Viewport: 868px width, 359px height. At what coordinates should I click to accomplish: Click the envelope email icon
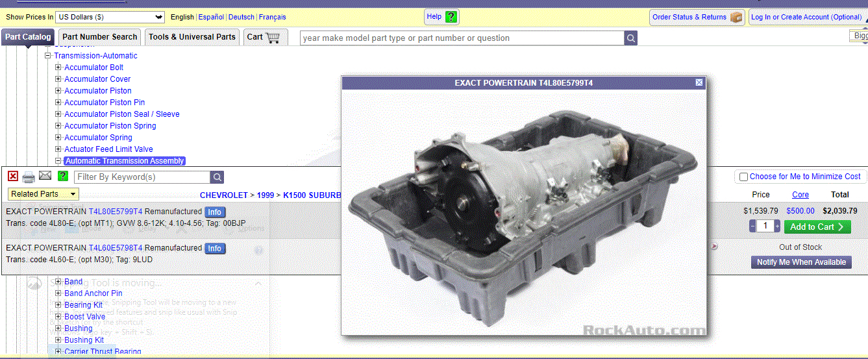point(45,176)
